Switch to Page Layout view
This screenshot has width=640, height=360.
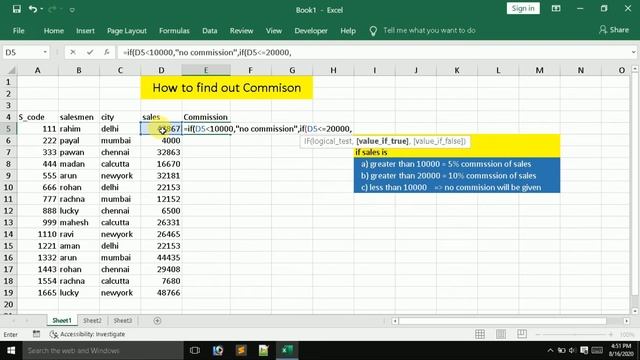coord(501,334)
